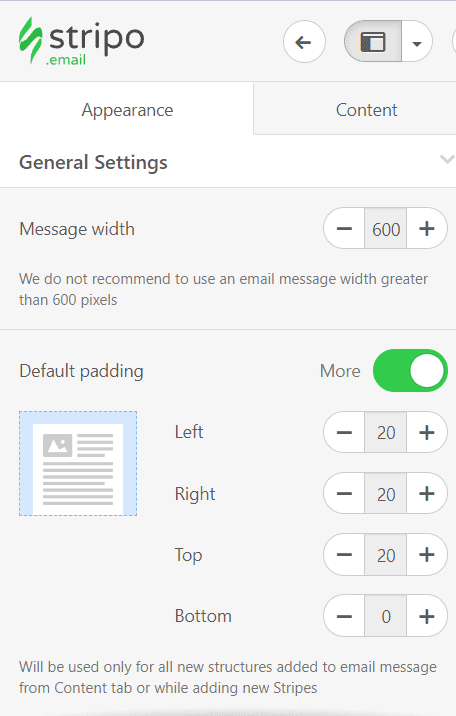This screenshot has height=716, width=456.
Task: Decrease Right padding with minus icon
Action: pyautogui.click(x=344, y=494)
